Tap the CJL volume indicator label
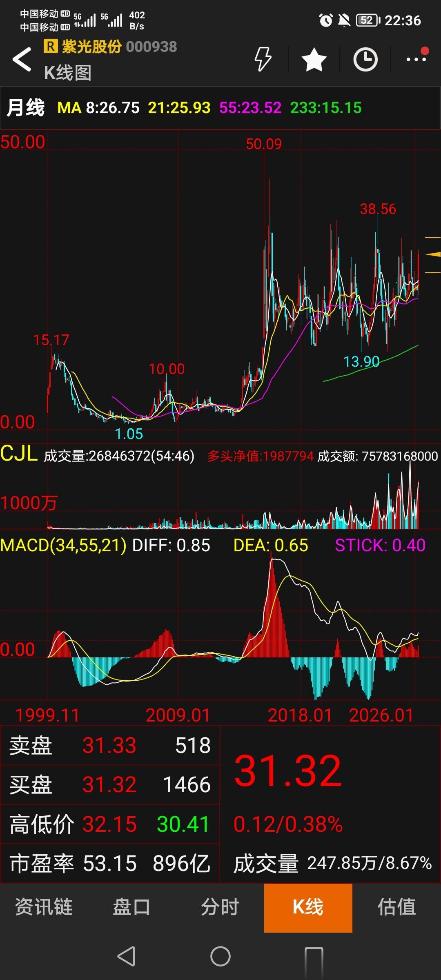Screen dimensions: 441x980 pyautogui.click(x=19, y=454)
